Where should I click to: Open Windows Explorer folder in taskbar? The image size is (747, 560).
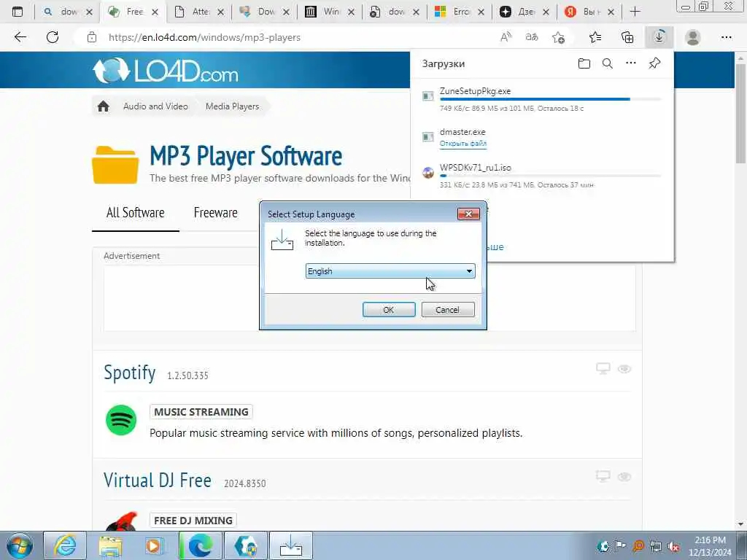coord(111,545)
